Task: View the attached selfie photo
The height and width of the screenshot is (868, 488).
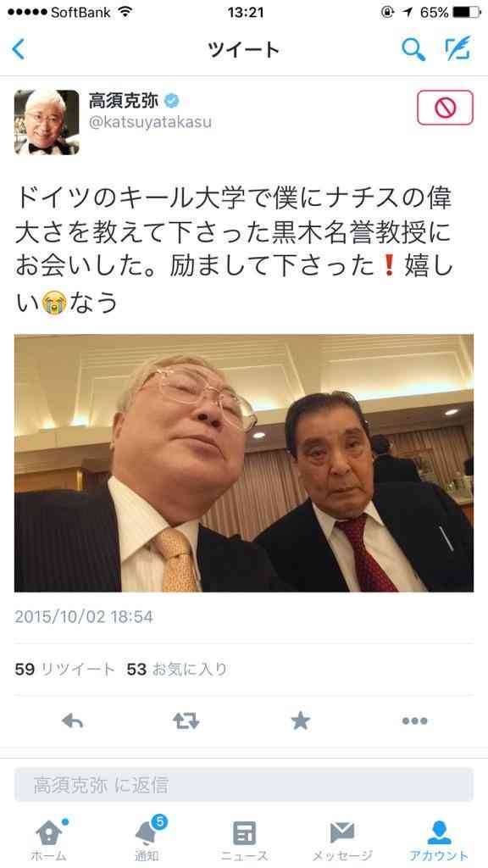Action: [x=244, y=463]
